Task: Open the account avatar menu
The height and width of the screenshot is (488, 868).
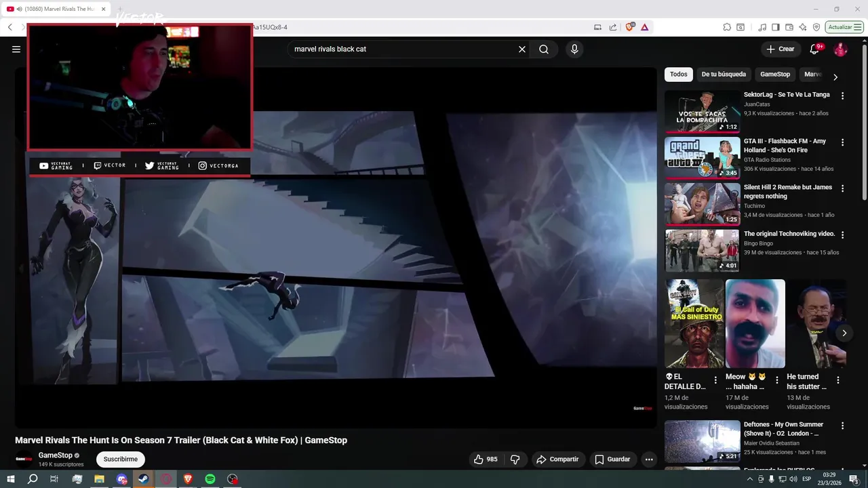Action: pos(840,49)
